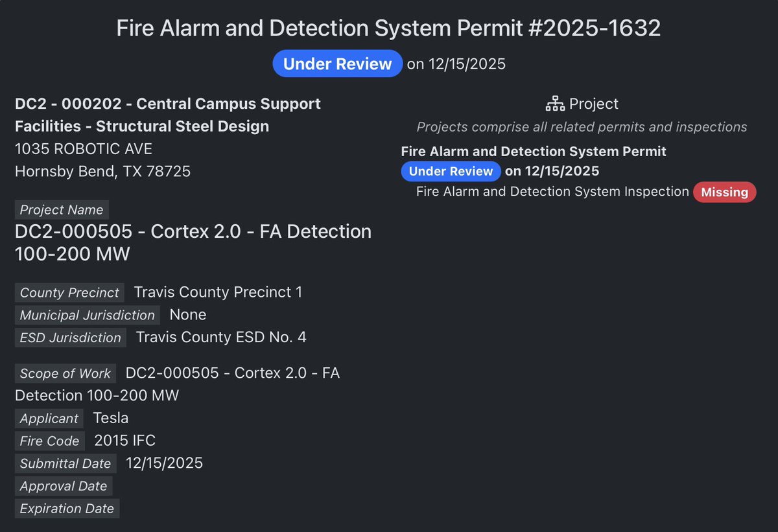
Task: Click the Municipal Jurisdiction label tag
Action: click(x=87, y=316)
